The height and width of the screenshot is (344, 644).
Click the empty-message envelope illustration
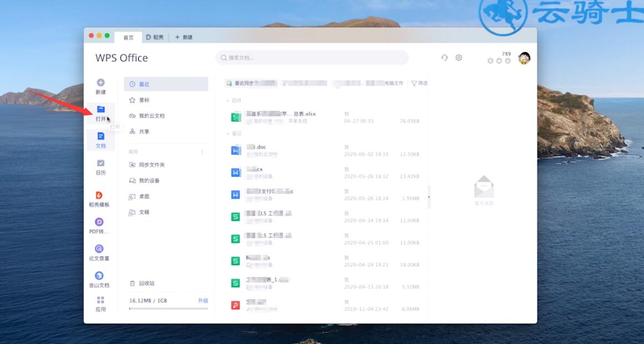pos(484,187)
